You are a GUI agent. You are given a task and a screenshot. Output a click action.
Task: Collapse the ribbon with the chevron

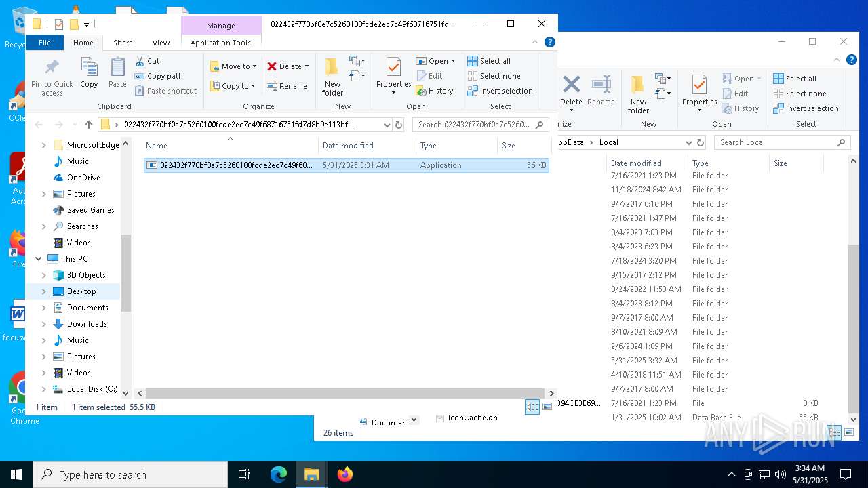point(534,42)
